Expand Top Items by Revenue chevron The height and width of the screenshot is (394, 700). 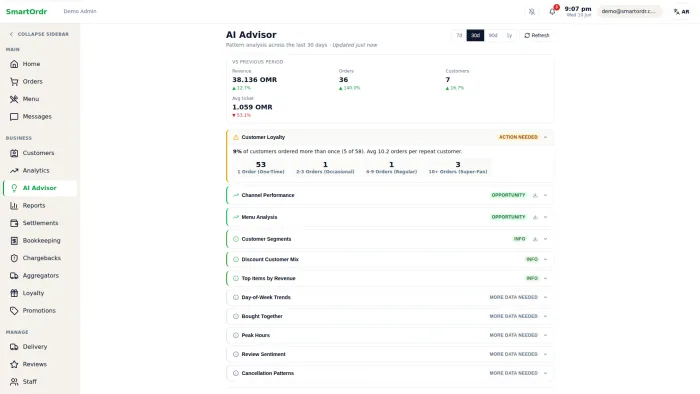coord(545,278)
